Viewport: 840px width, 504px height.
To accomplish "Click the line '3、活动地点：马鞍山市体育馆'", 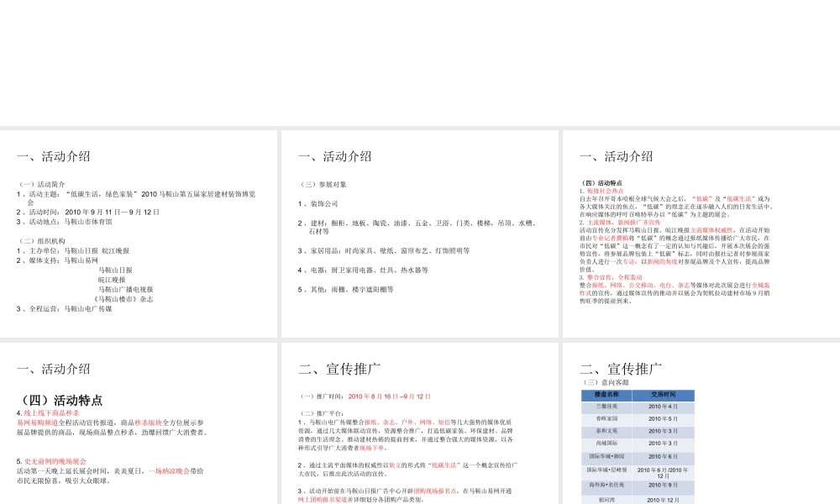I will [65, 222].
